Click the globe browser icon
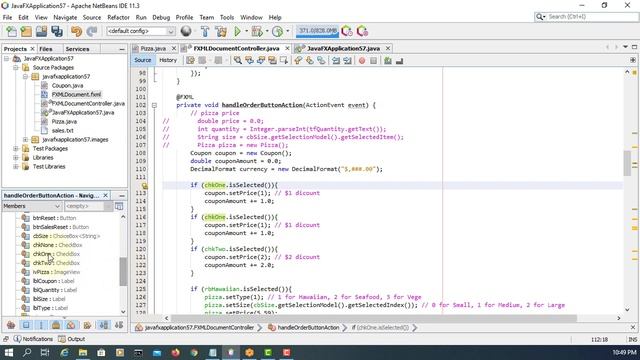 [x=186, y=31]
